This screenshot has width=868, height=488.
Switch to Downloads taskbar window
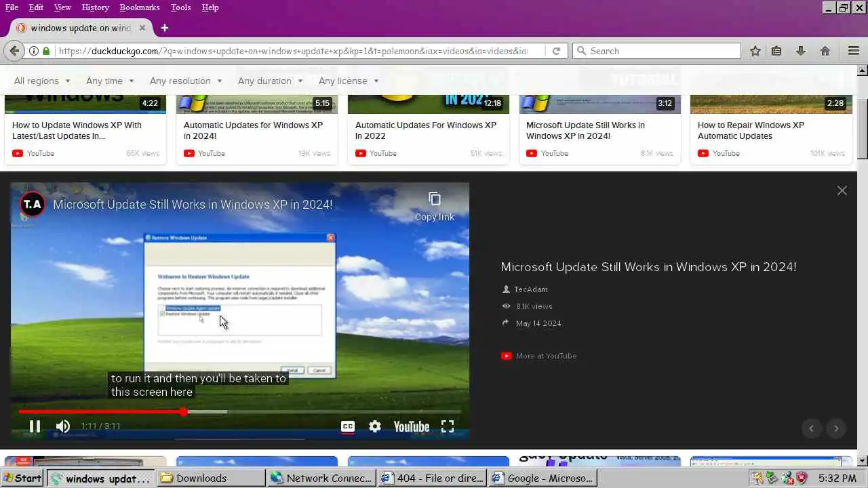pos(210,478)
